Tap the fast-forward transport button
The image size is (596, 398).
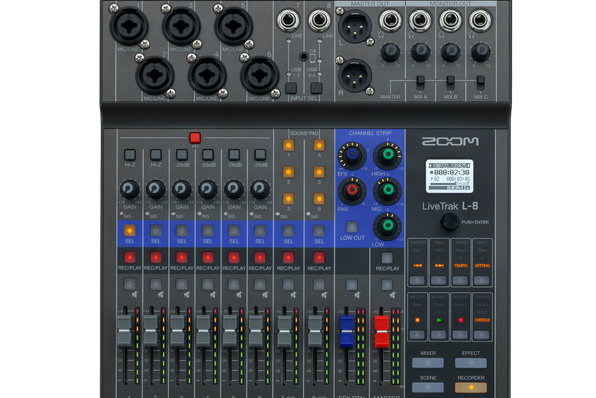click(439, 281)
